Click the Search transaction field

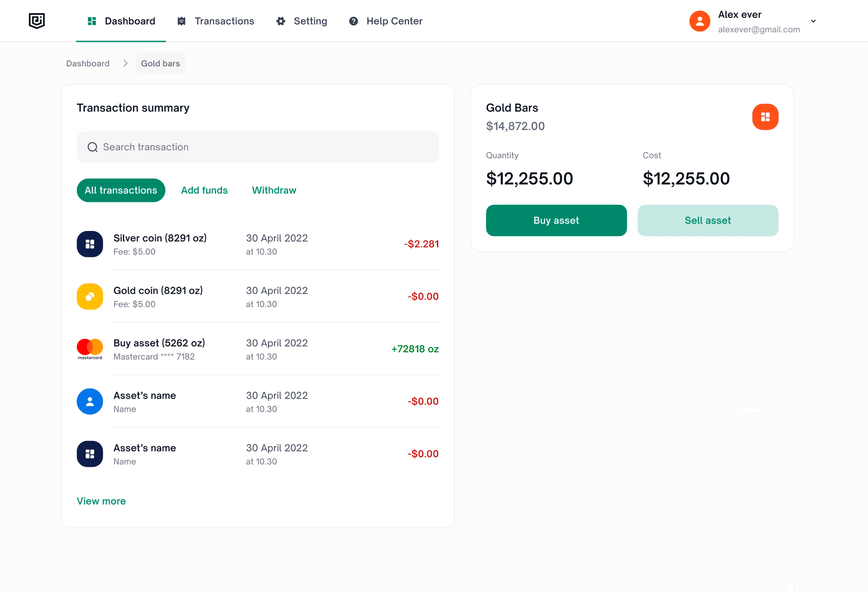257,147
